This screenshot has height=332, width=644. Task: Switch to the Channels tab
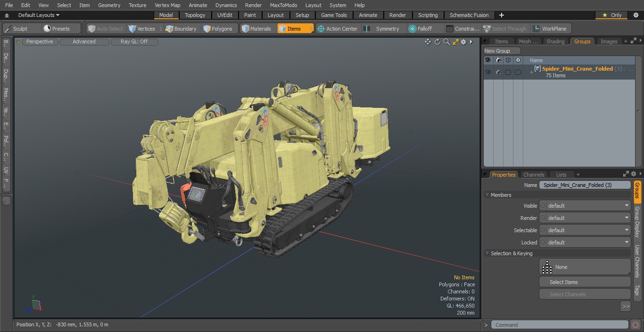534,174
